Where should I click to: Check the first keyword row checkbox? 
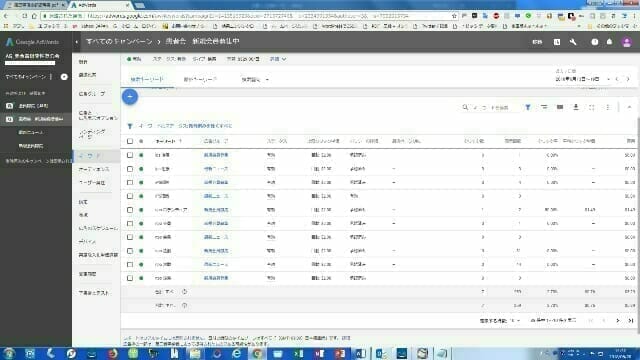(130, 155)
